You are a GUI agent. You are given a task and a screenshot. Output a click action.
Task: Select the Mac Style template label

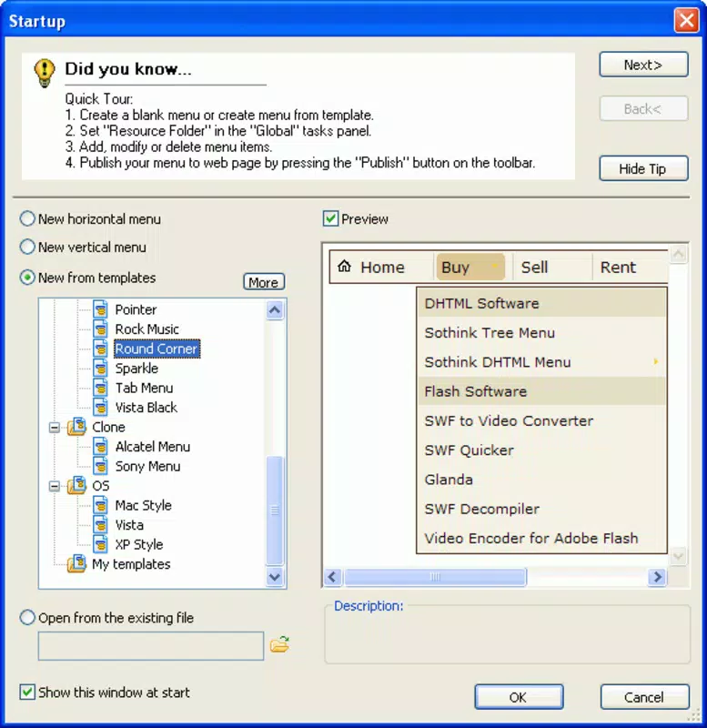144,505
